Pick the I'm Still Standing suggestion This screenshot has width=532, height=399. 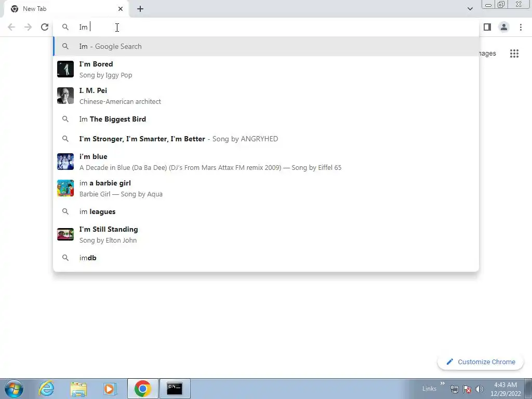click(x=266, y=234)
